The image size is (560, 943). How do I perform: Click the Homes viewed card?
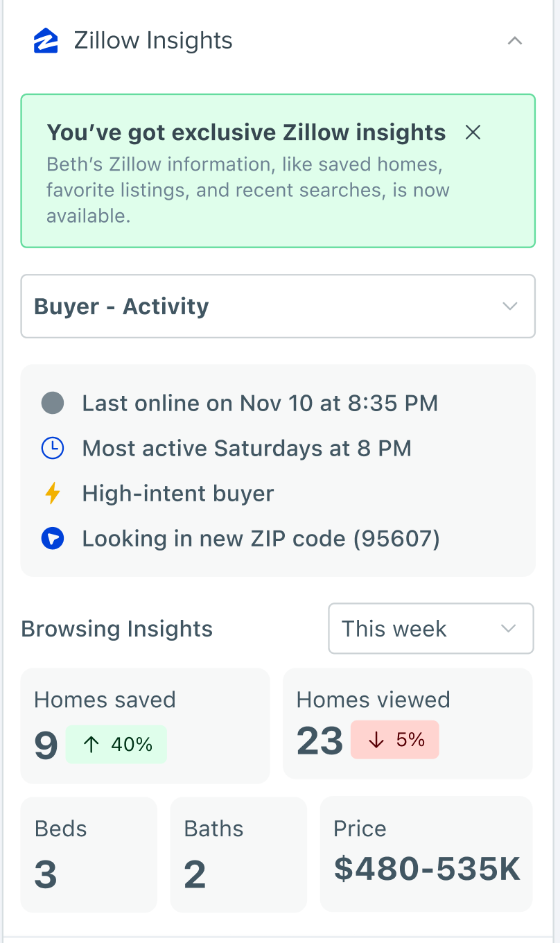tap(408, 723)
